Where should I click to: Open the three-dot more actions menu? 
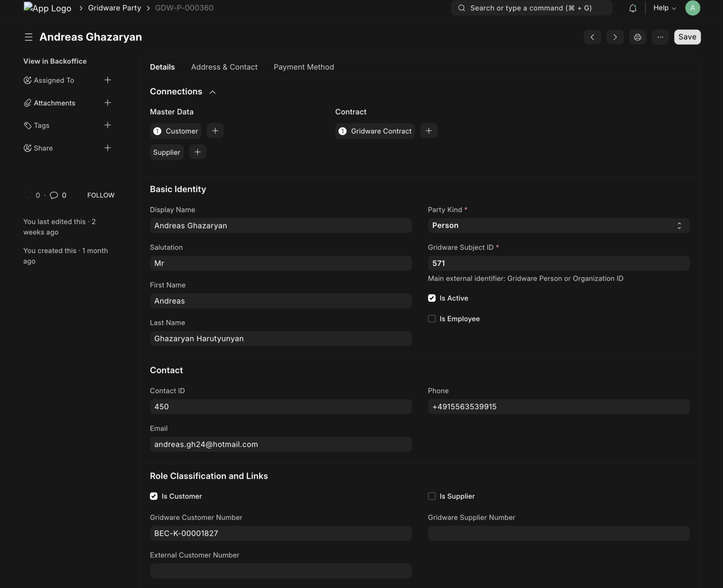click(x=660, y=37)
